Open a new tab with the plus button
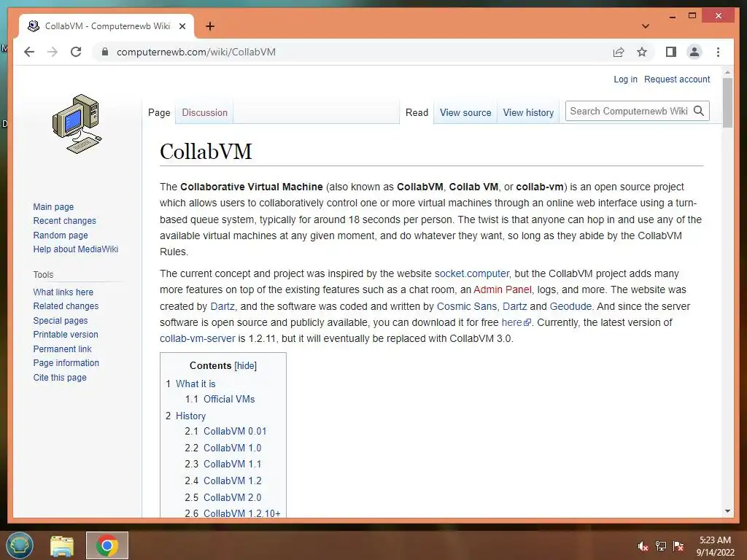Viewport: 747px width, 560px height. [x=210, y=26]
